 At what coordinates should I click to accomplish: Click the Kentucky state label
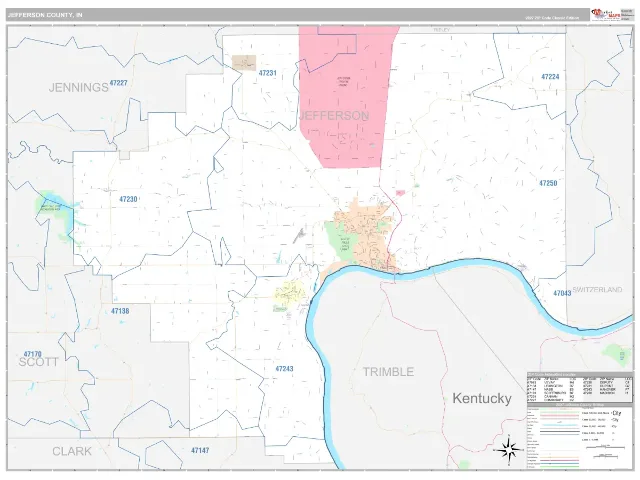482,398
